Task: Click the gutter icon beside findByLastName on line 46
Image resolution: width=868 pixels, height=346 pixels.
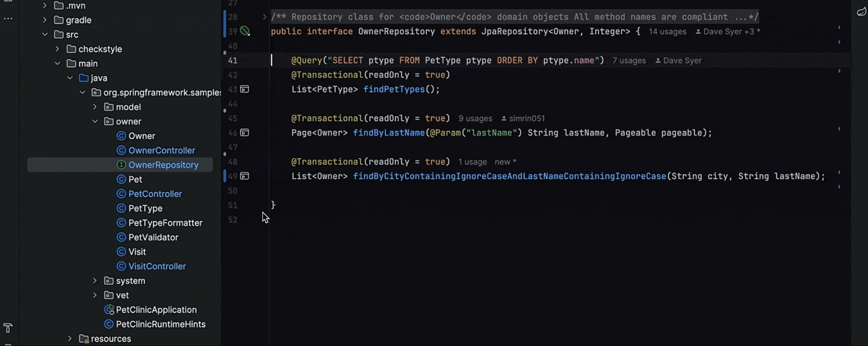Action: click(245, 133)
